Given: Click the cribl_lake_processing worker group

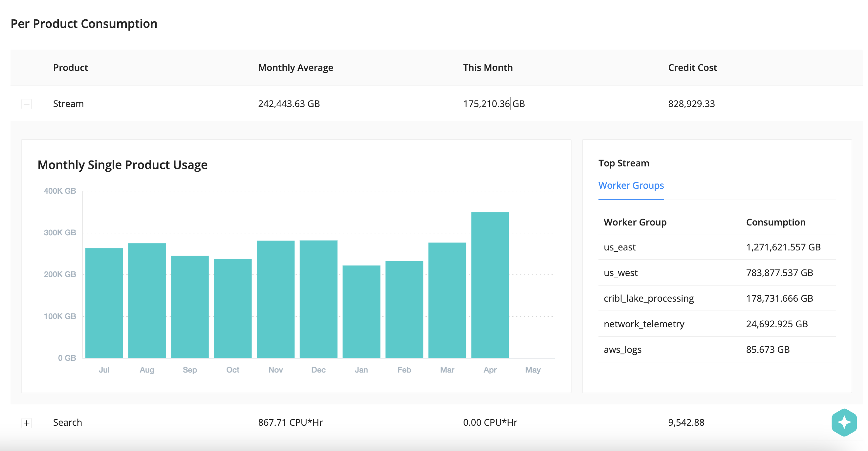Looking at the screenshot, I should [x=648, y=298].
